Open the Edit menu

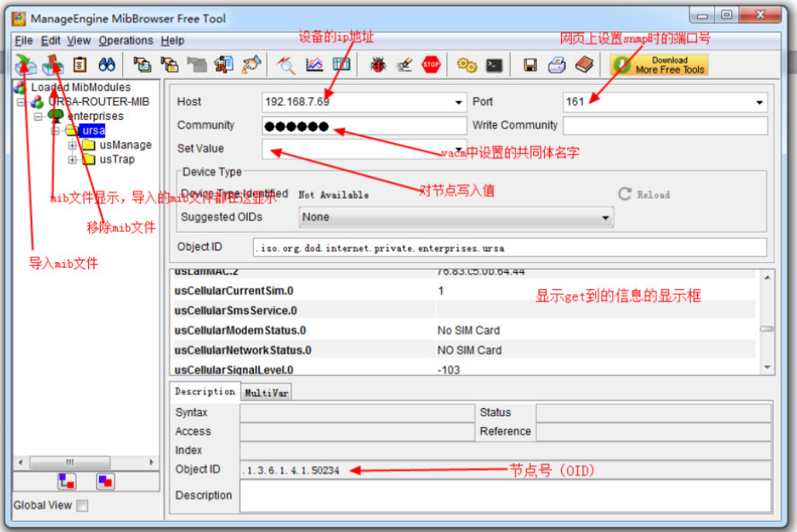[x=51, y=41]
